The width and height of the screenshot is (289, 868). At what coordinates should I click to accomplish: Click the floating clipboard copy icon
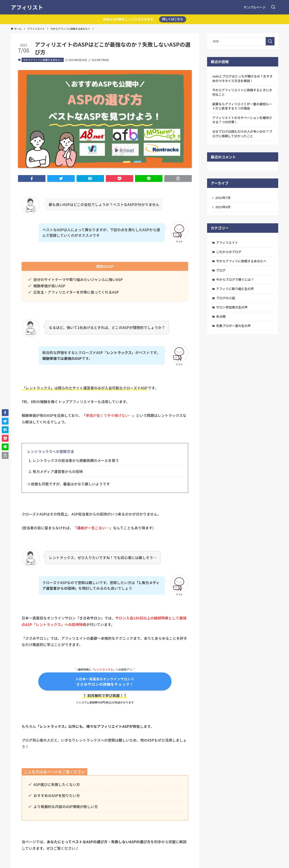[x=5, y=456]
